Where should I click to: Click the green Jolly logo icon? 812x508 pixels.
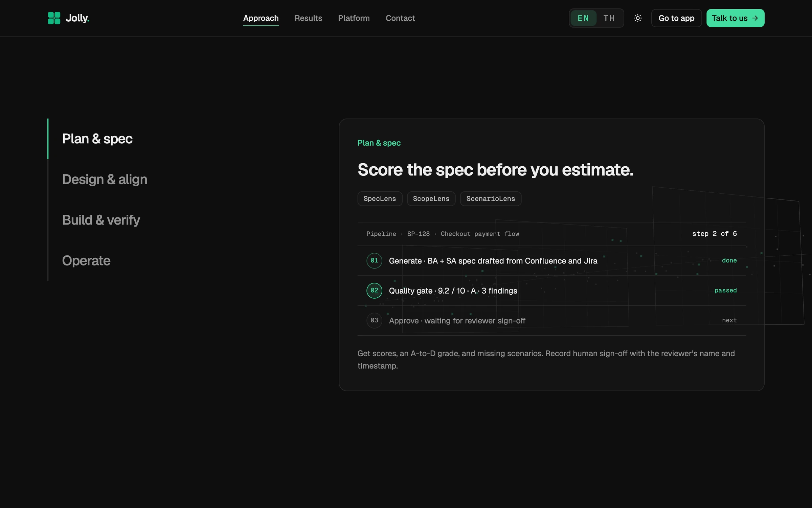tap(54, 18)
